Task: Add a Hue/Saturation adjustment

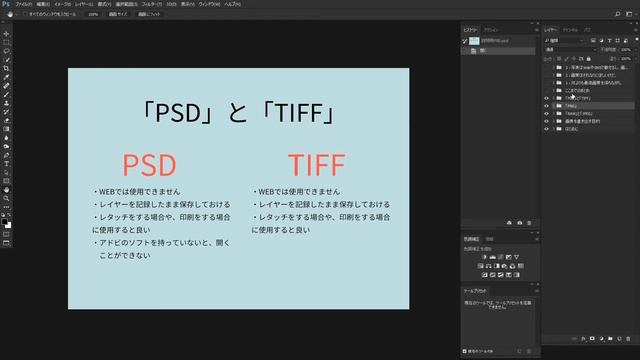Action: 480,266
